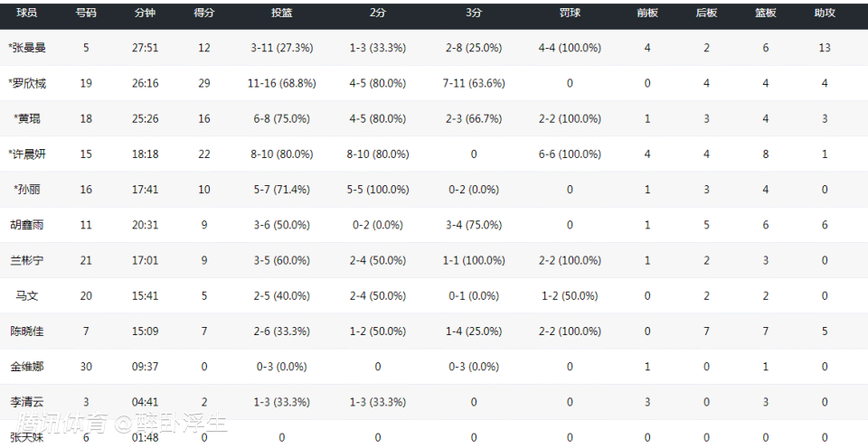
Task: Sort by the 号码 column header
Action: click(x=86, y=14)
